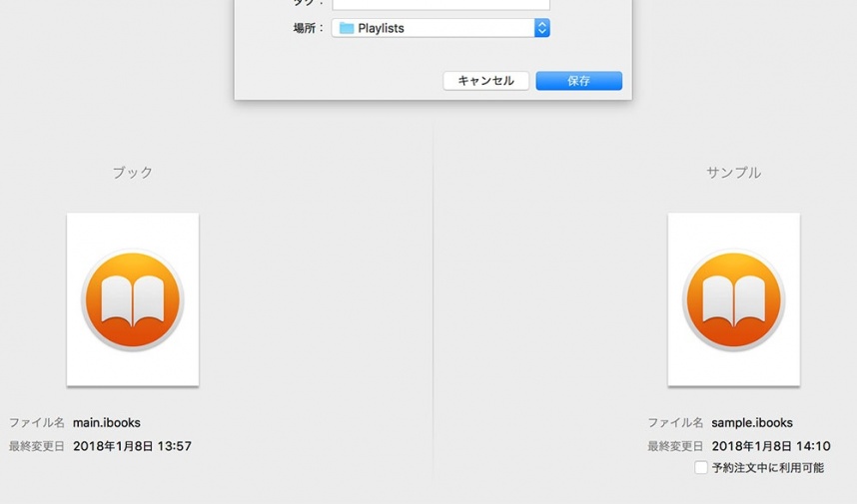This screenshot has width=857, height=504.
Task: Click the ファイル名 label beside main.ibooks
Action: coord(37,423)
